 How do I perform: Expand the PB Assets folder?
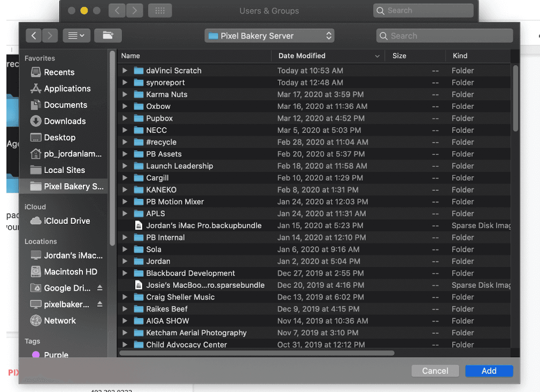click(x=125, y=154)
